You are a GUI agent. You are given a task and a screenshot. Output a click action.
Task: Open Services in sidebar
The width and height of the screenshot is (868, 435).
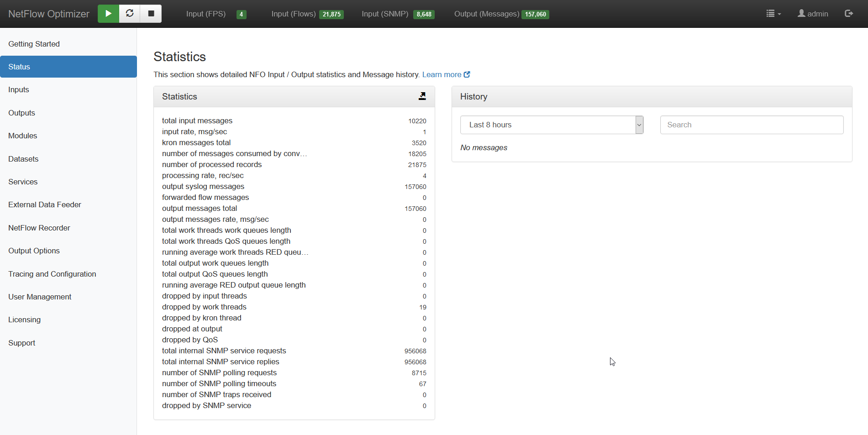point(68,182)
